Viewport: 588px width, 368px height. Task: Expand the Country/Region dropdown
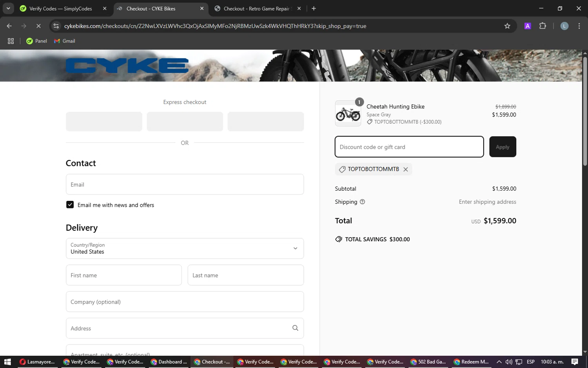click(185, 248)
